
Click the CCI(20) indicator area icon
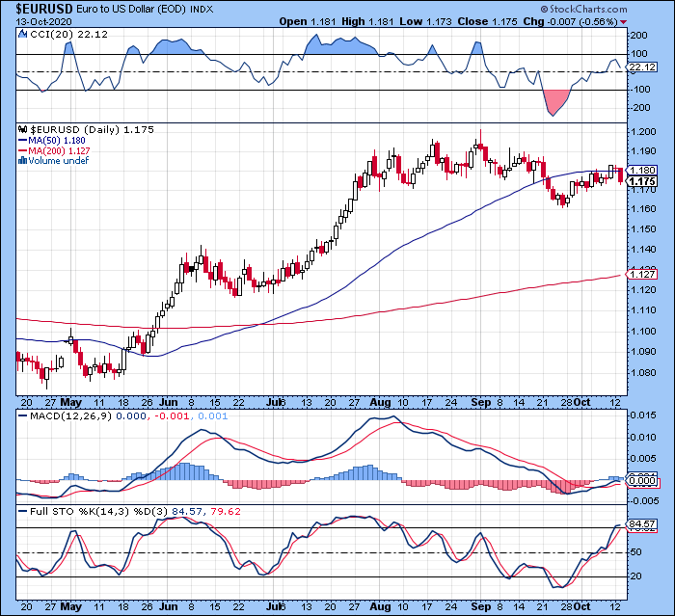click(22, 34)
